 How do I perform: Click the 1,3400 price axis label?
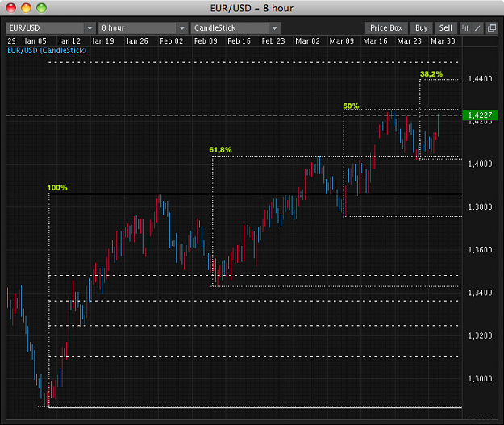pos(481,293)
